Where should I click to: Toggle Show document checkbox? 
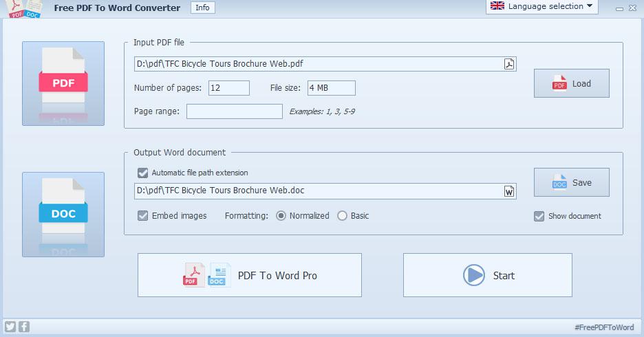click(x=539, y=216)
